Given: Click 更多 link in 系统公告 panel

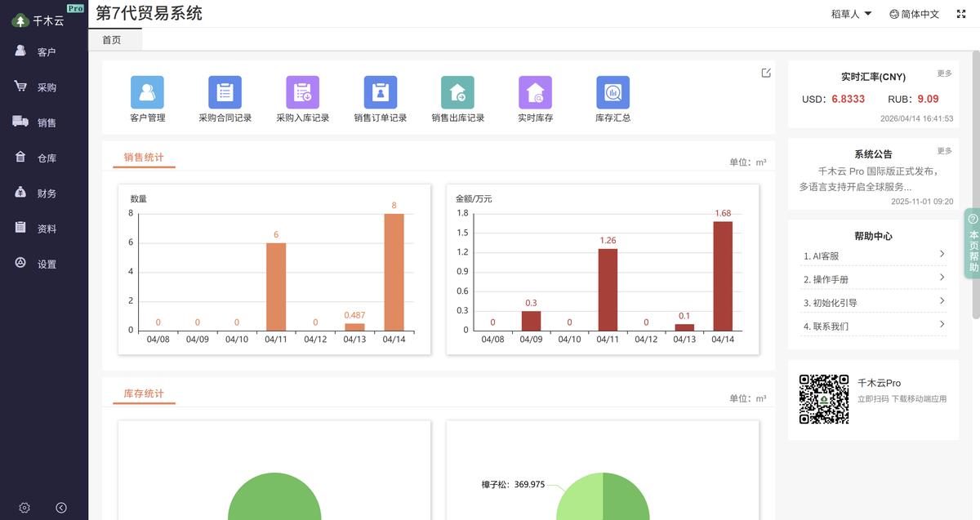Looking at the screenshot, I should (944, 151).
